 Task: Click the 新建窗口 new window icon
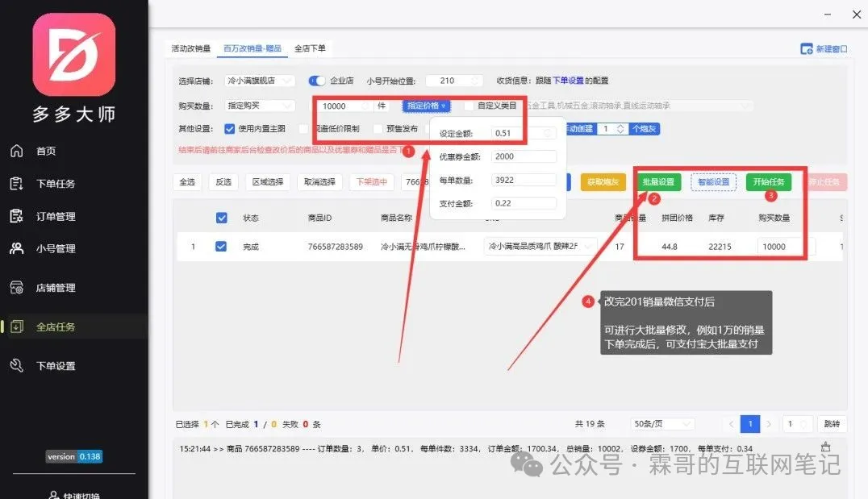pyautogui.click(x=806, y=49)
